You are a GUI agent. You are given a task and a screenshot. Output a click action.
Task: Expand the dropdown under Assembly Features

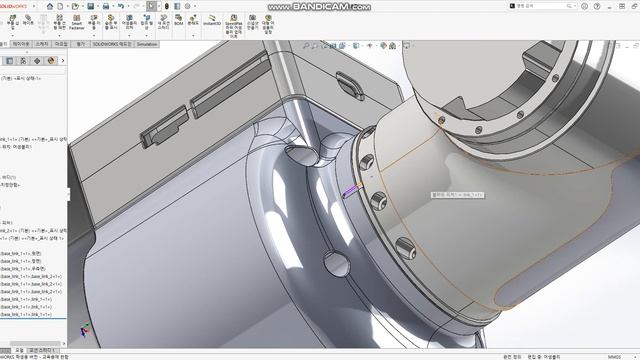click(x=129, y=36)
